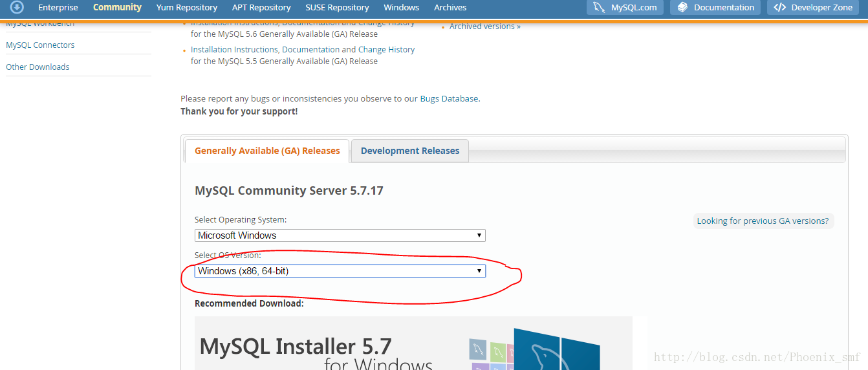Viewport: 868px width, 370px height.
Task: Click the Documentation book icon
Action: 682,8
